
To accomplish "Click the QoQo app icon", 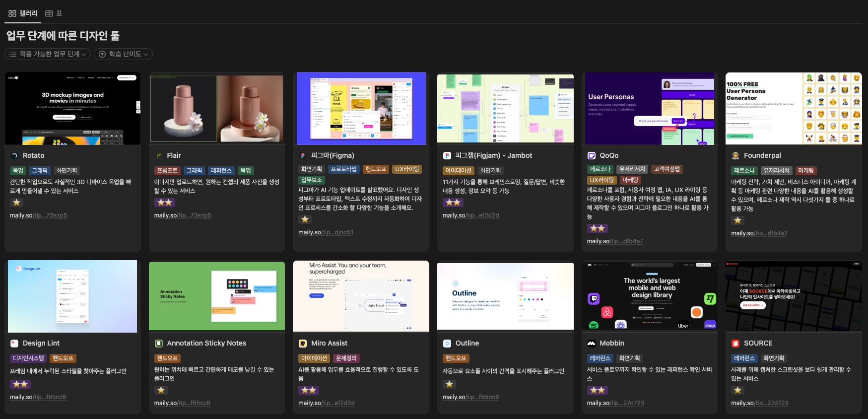I will [x=592, y=155].
